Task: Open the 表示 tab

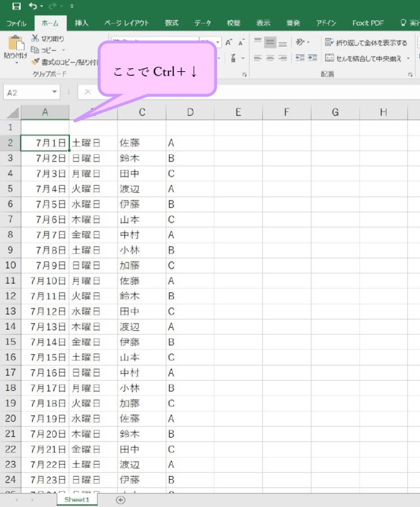Action: tap(263, 23)
